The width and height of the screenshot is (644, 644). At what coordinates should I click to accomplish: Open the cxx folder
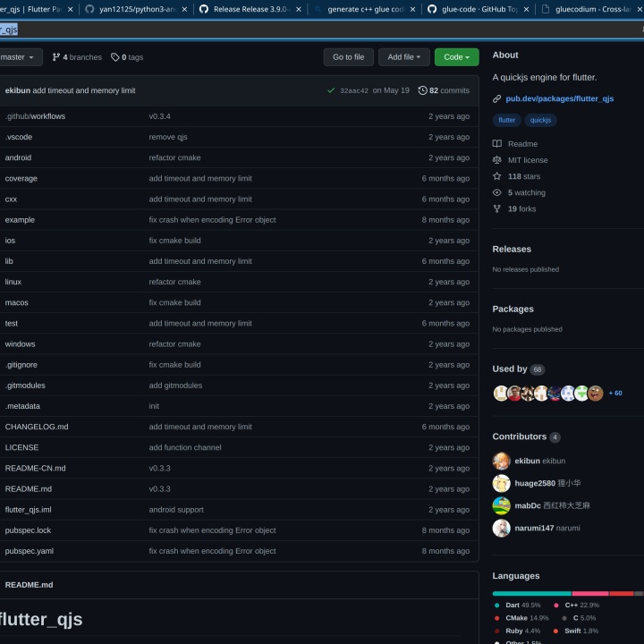tap(11, 199)
